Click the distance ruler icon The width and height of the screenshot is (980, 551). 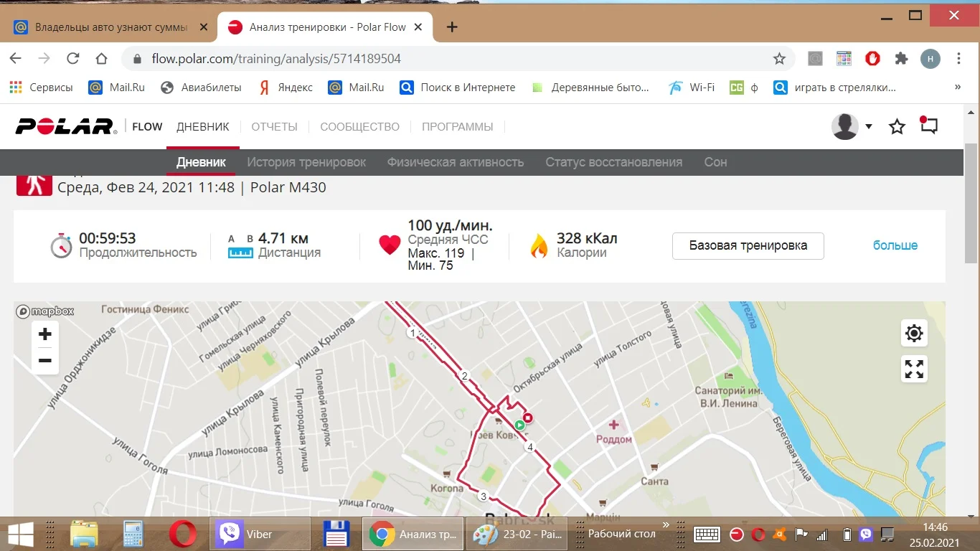[x=240, y=253]
